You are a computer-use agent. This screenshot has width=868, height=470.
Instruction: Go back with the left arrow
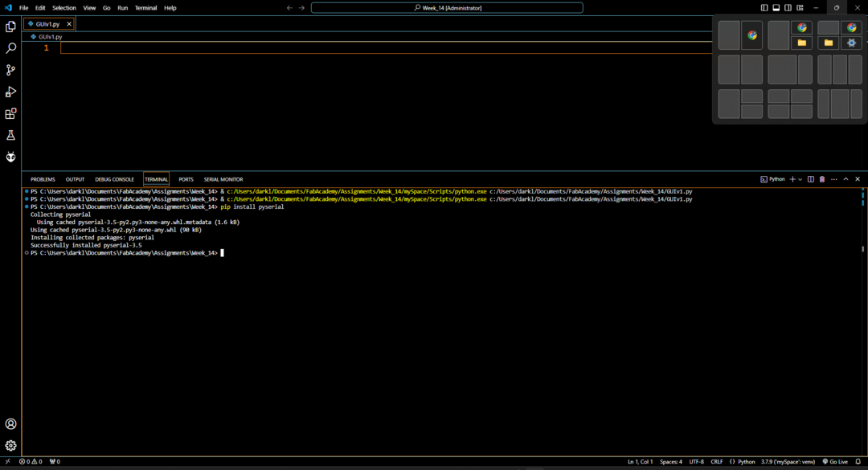[289, 8]
